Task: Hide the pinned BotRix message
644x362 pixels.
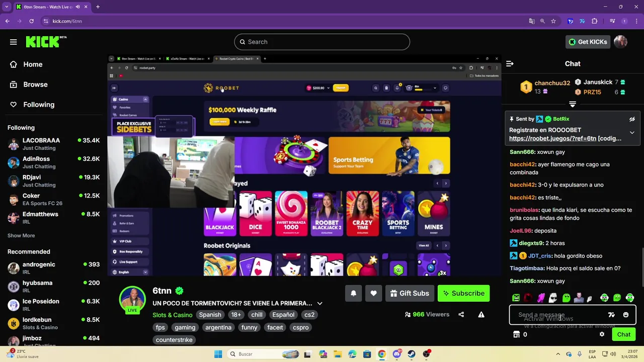Action: (x=632, y=119)
